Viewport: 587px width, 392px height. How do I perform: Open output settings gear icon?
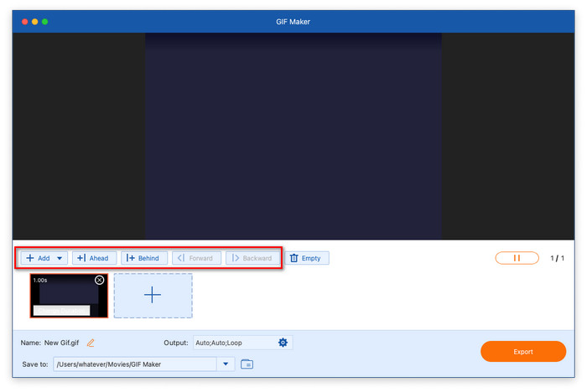pyautogui.click(x=283, y=343)
